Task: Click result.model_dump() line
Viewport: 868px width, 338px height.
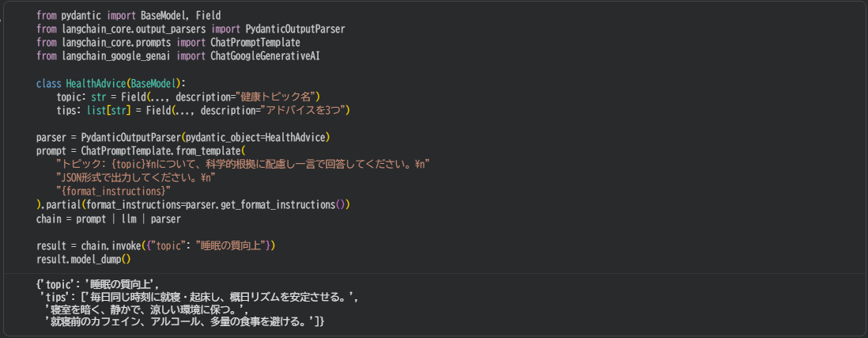Action: [x=83, y=259]
